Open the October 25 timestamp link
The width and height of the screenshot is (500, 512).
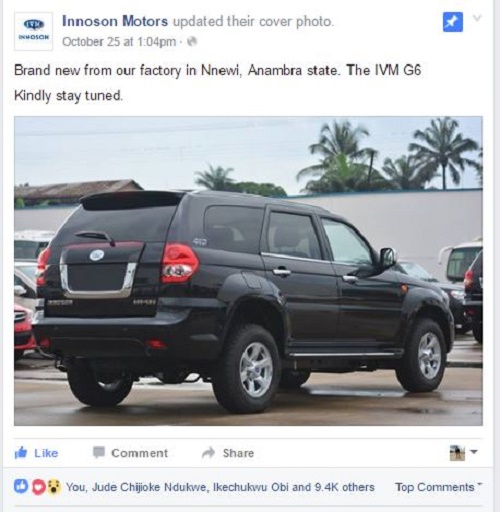click(119, 42)
